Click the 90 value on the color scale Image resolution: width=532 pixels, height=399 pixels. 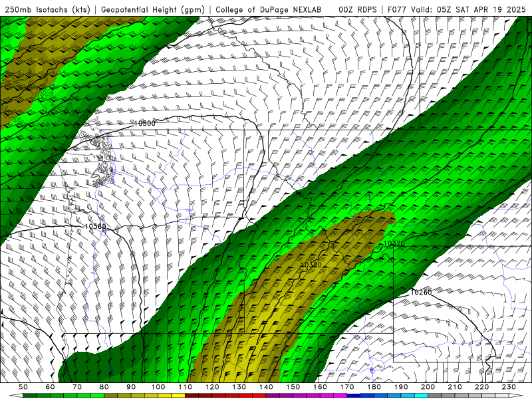(131, 387)
